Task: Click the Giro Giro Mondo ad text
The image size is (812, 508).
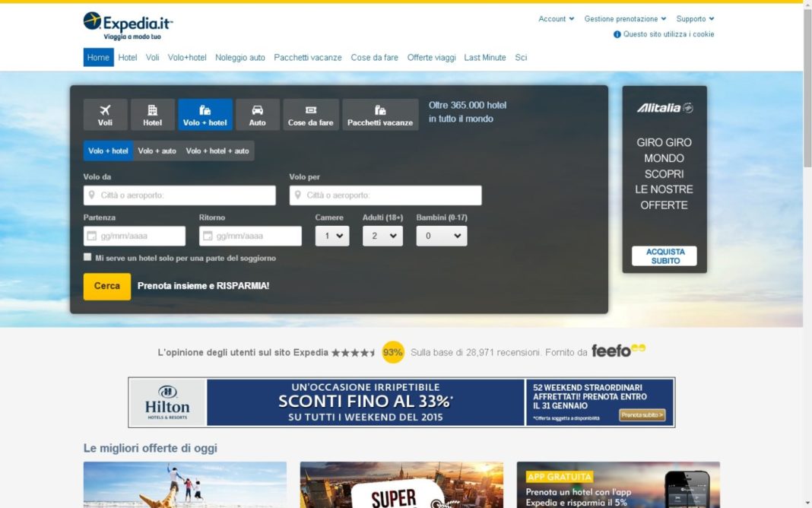Action: pyautogui.click(x=665, y=173)
